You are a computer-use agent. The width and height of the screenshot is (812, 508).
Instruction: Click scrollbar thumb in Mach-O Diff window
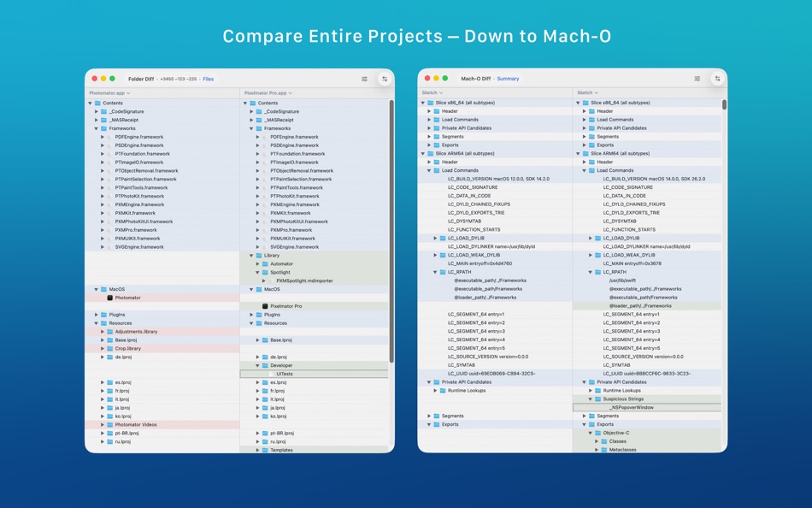click(x=724, y=104)
